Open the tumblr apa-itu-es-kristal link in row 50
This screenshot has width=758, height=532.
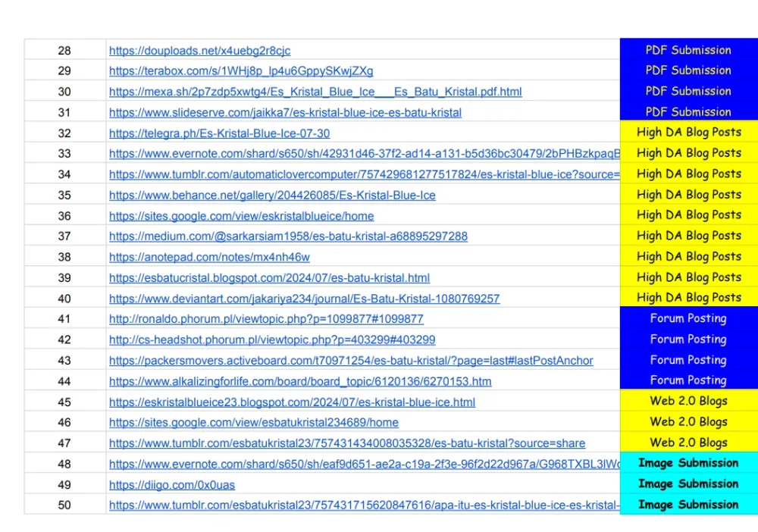tap(365, 505)
